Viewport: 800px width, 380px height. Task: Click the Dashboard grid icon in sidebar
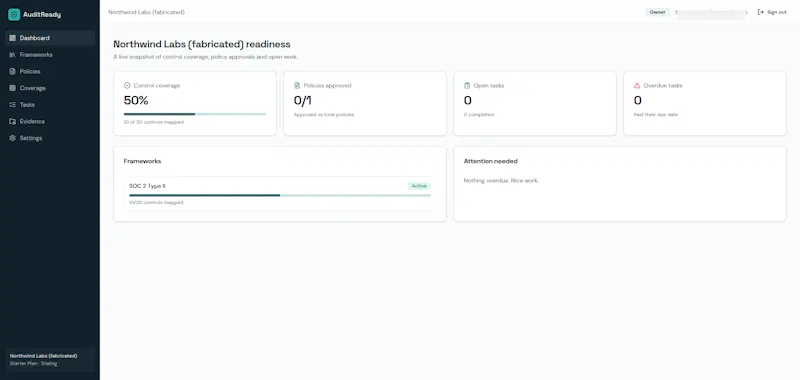pos(13,38)
